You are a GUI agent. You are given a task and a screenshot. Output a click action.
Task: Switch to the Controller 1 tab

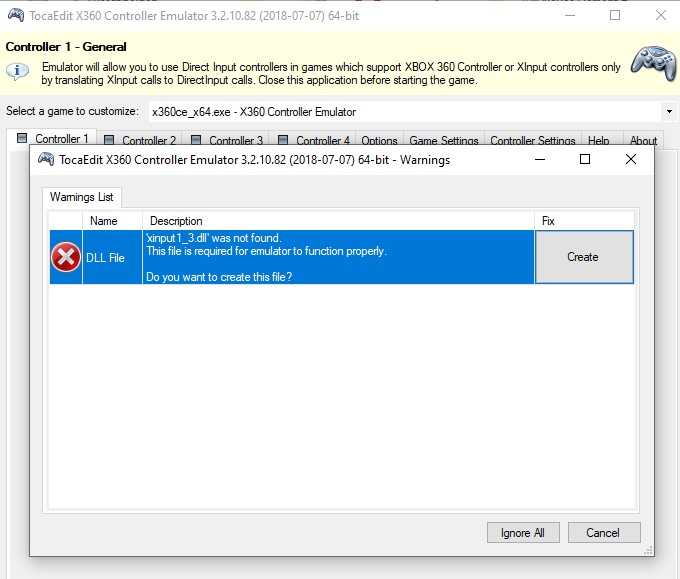point(52,139)
